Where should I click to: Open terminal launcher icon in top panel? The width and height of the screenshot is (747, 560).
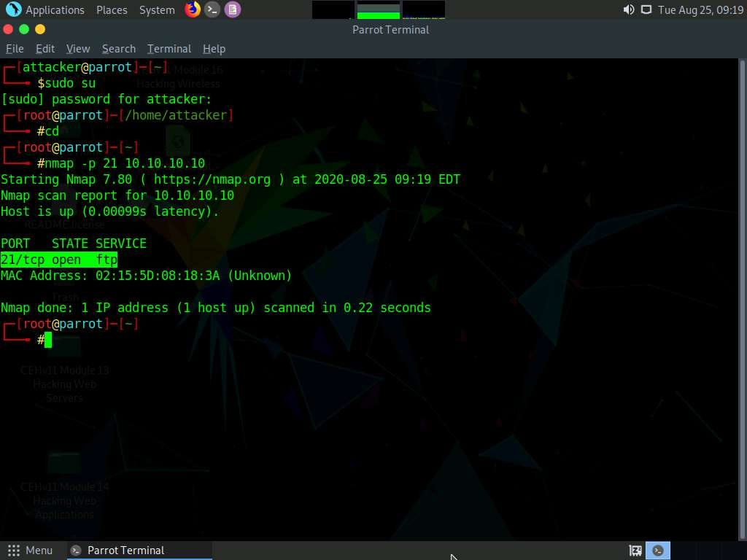[212, 9]
